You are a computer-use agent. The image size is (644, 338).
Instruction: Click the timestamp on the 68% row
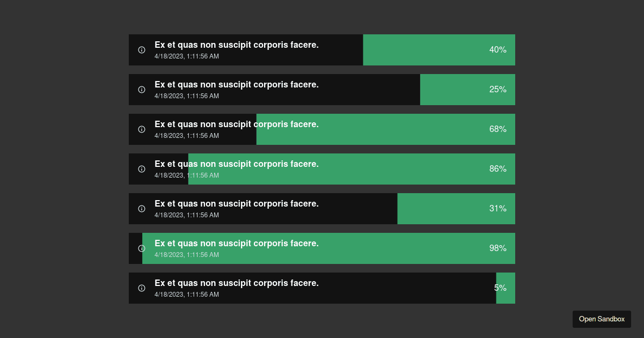[x=187, y=136]
